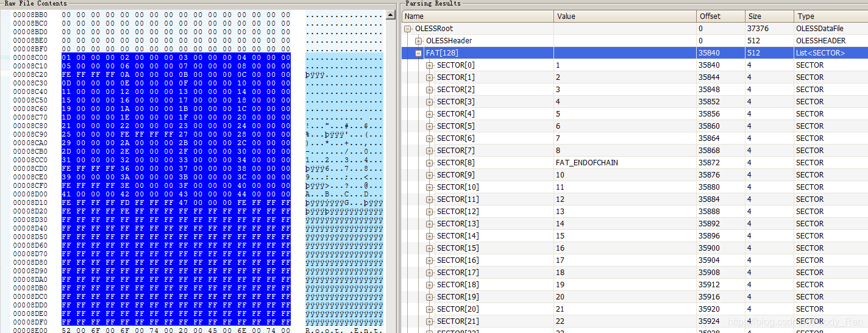Expand the OLESSHeader node
The width and height of the screenshot is (868, 333).
(x=419, y=41)
